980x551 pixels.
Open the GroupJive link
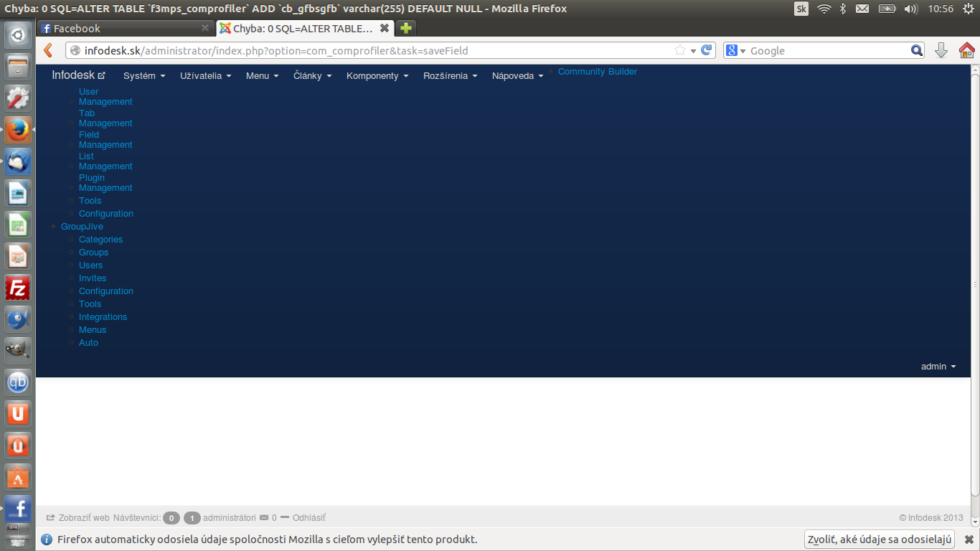pyautogui.click(x=82, y=227)
